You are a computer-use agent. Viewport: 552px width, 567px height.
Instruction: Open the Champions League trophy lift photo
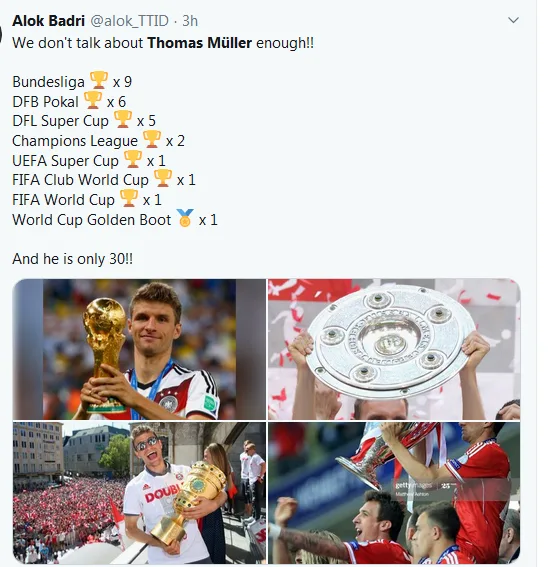point(394,493)
